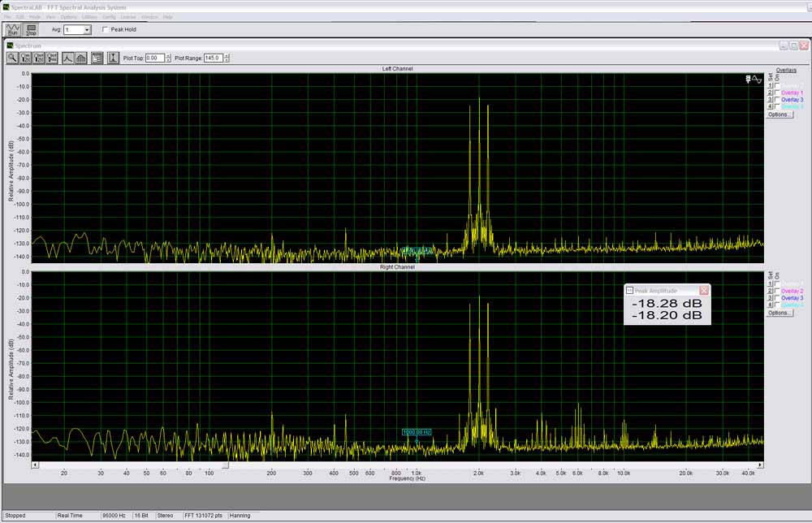Image resolution: width=812 pixels, height=523 pixels.
Task: Click Set 1 button in left channel overlays
Action: click(x=770, y=86)
